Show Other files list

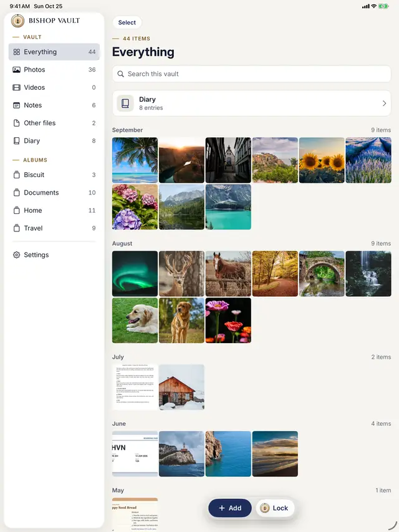(54, 123)
